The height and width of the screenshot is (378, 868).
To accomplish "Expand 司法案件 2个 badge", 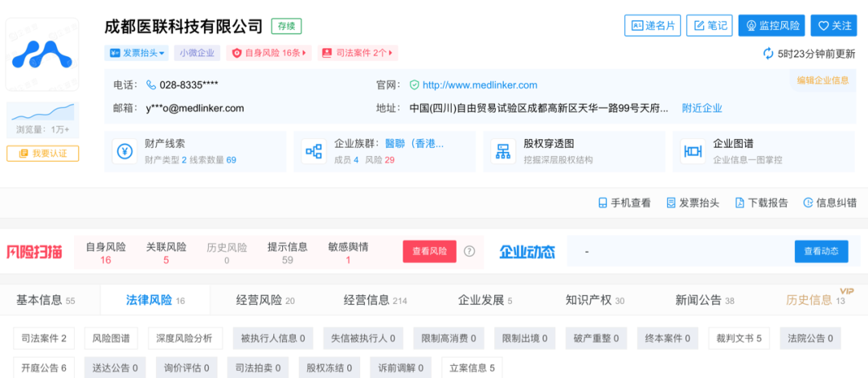I will (357, 53).
